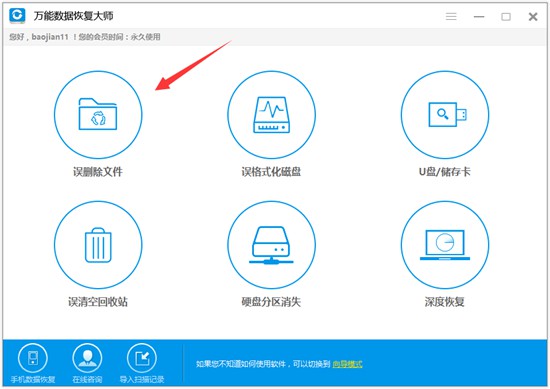The width and height of the screenshot is (550, 389).
Task: Open the 误删除文件 deleted-file recovery icon
Action: point(98,115)
